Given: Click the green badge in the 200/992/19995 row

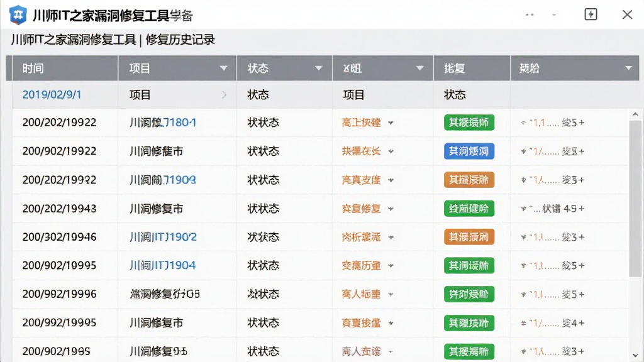Looking at the screenshot, I should coord(469,323).
